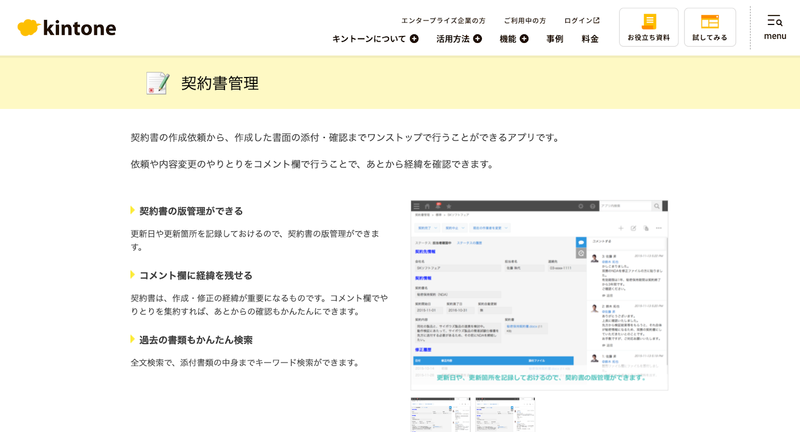Click the 契約書管理 notepad app icon

pyautogui.click(x=157, y=83)
